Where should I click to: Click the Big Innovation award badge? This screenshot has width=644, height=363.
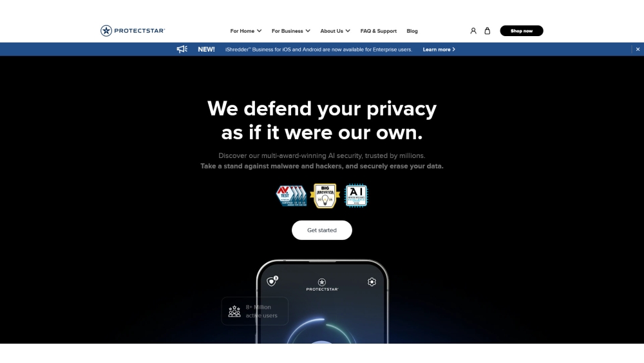tap(325, 195)
